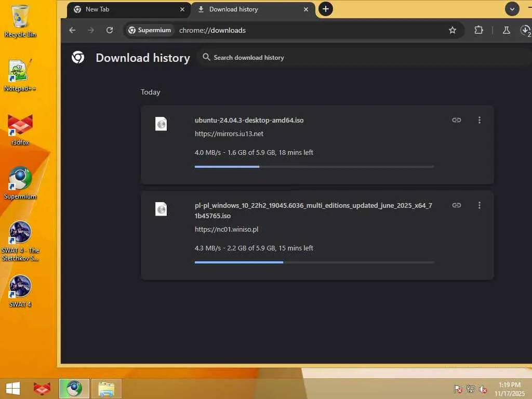This screenshot has height=399, width=532.
Task: Bookmark this page with the star icon
Action: tap(453, 30)
